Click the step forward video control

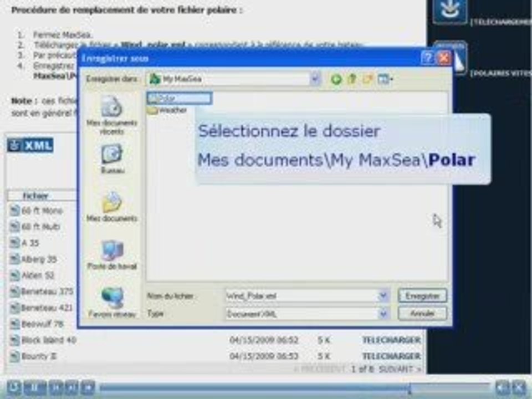pos(71,387)
